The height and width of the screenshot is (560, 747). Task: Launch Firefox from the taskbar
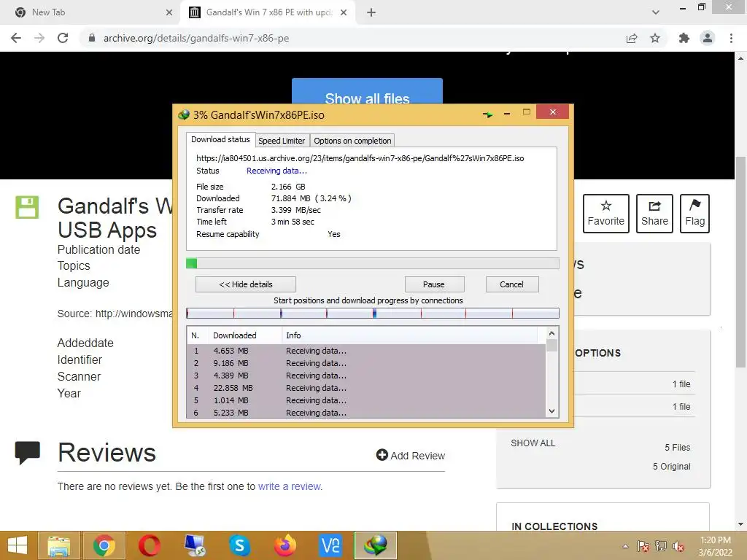pos(285,545)
